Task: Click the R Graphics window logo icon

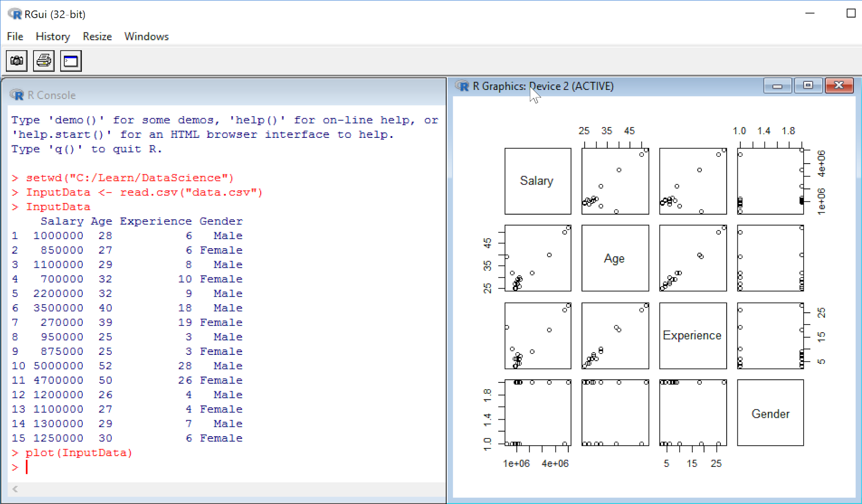Action: coord(462,86)
